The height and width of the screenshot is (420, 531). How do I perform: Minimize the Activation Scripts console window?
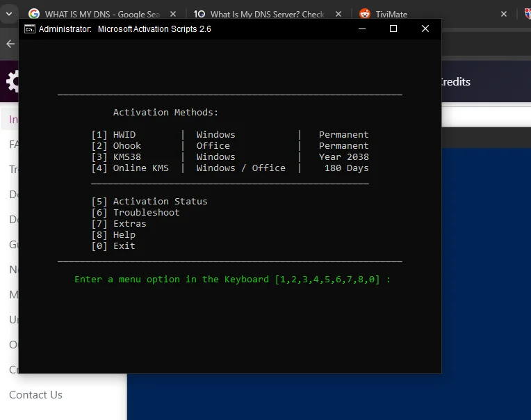[362, 29]
